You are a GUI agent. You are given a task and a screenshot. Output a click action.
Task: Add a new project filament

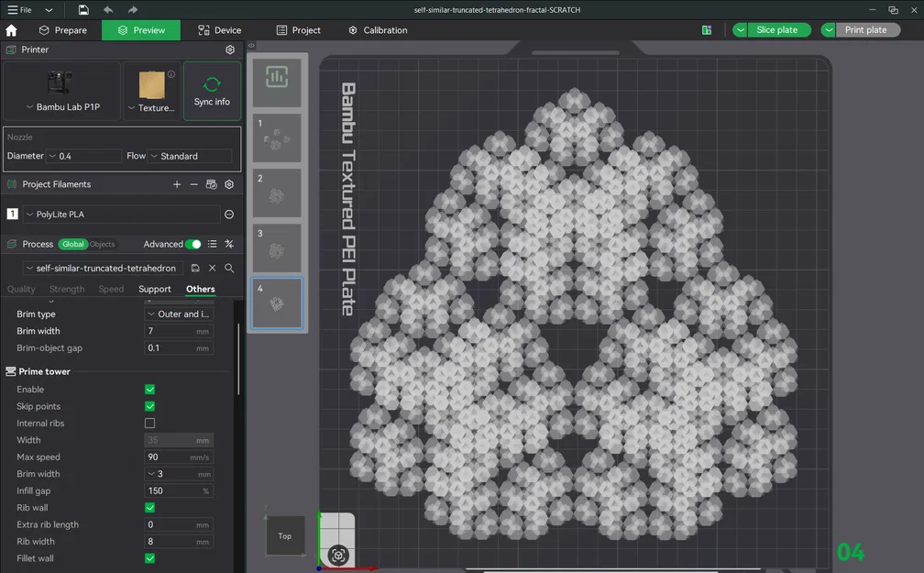(x=177, y=184)
